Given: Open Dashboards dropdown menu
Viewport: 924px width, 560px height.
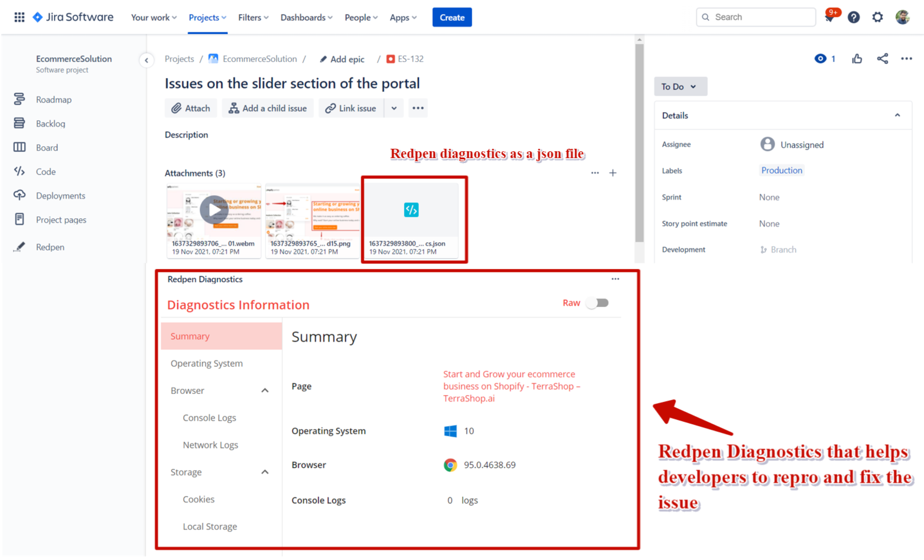Looking at the screenshot, I should point(306,18).
